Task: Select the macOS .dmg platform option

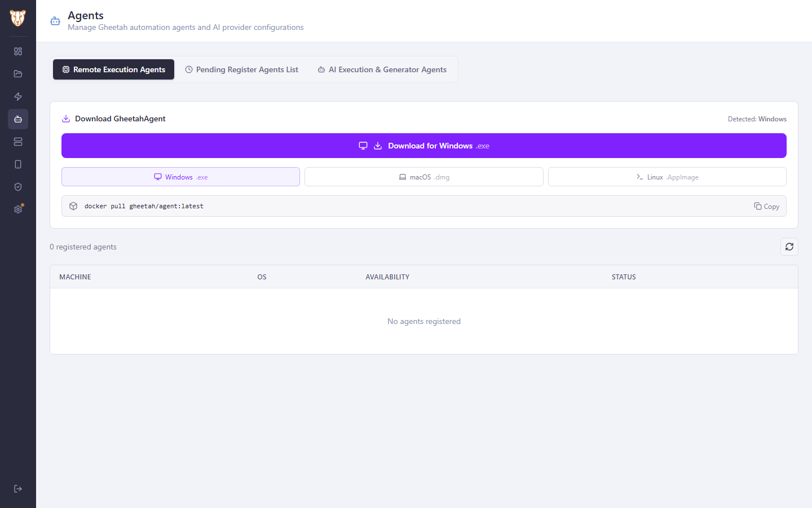Action: [424, 177]
